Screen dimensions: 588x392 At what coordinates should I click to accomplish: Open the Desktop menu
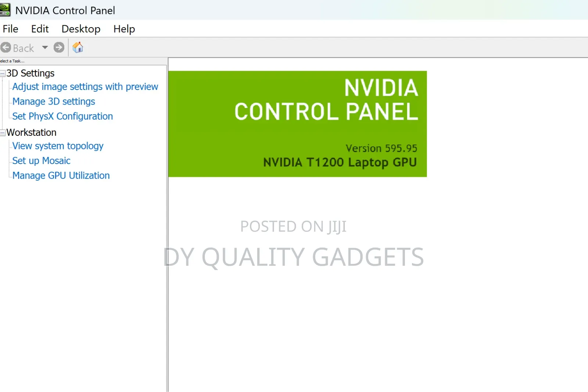(x=81, y=29)
